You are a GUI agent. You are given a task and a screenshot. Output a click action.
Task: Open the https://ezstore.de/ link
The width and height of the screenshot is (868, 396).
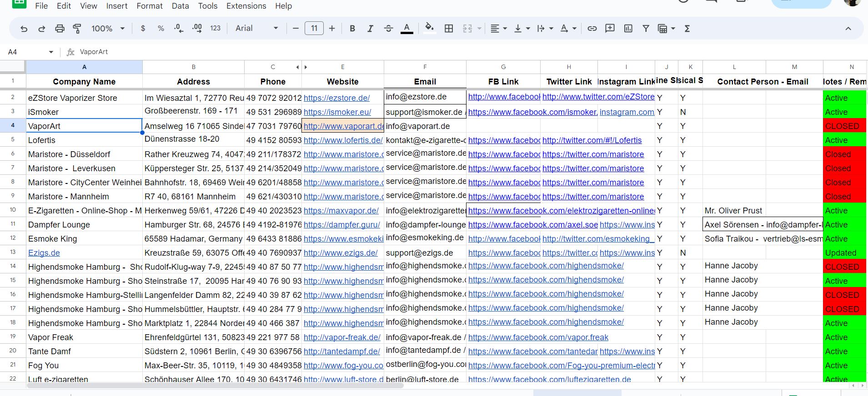tap(336, 98)
